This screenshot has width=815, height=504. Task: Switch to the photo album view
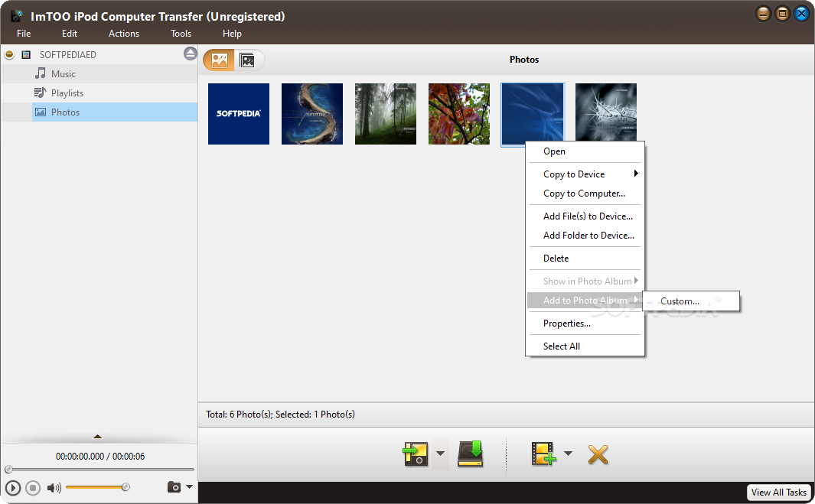click(x=247, y=60)
